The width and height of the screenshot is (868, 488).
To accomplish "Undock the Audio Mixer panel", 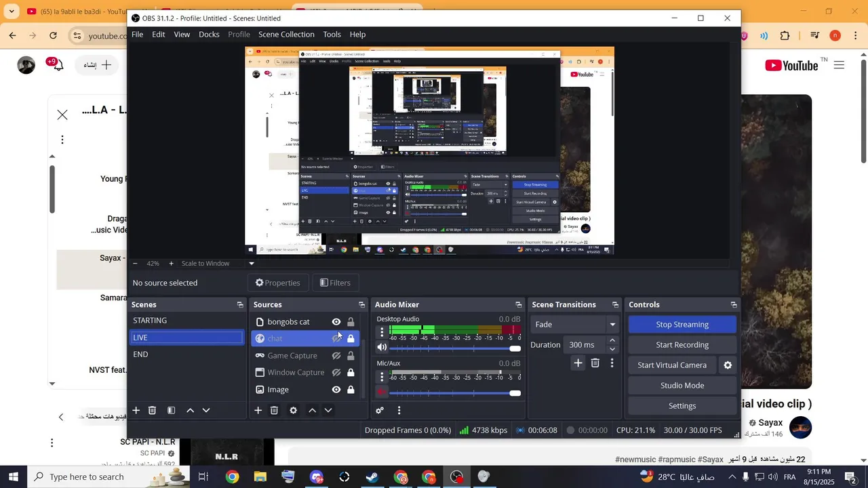I will pos(519,305).
